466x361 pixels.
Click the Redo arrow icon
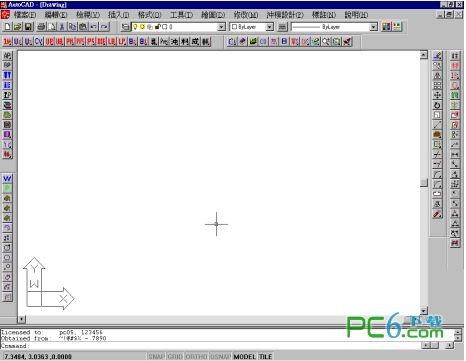tap(105, 27)
